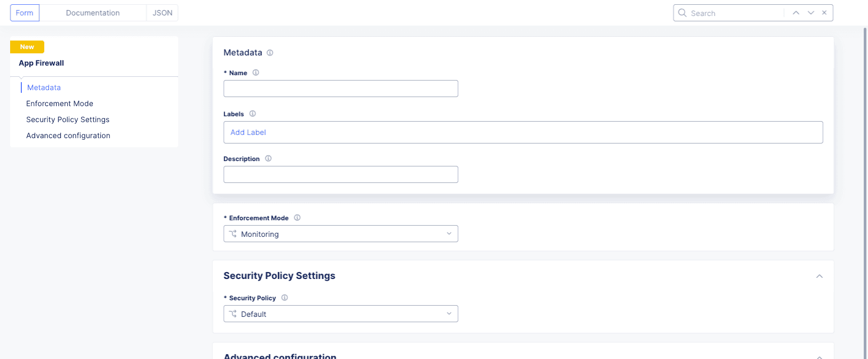This screenshot has height=359, width=868.
Task: Select the Form tab
Action: click(x=25, y=13)
